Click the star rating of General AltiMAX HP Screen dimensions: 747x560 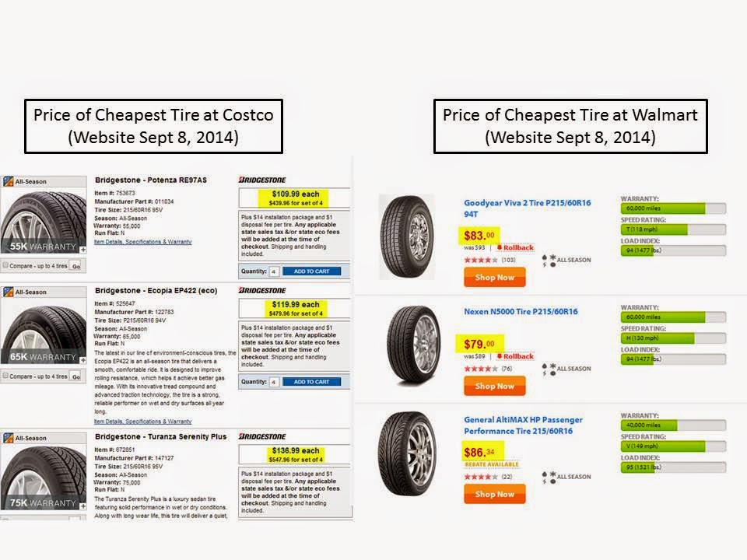click(481, 477)
